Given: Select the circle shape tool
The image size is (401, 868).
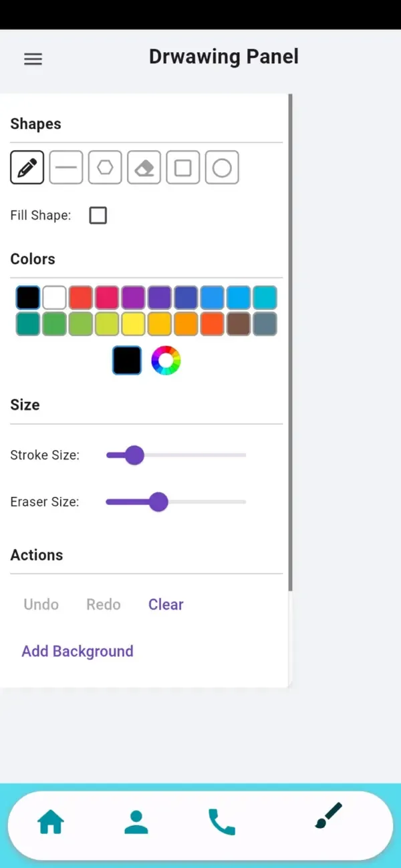Looking at the screenshot, I should (222, 167).
